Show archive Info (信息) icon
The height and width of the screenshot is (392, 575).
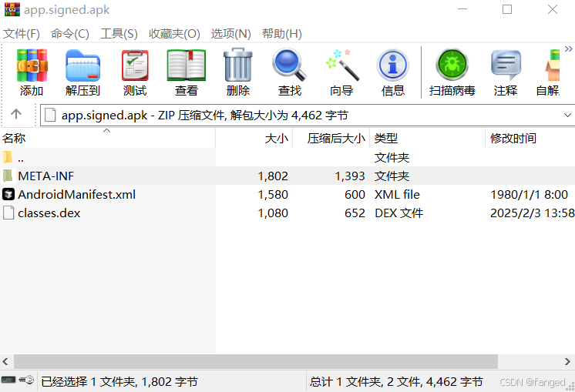pos(393,65)
